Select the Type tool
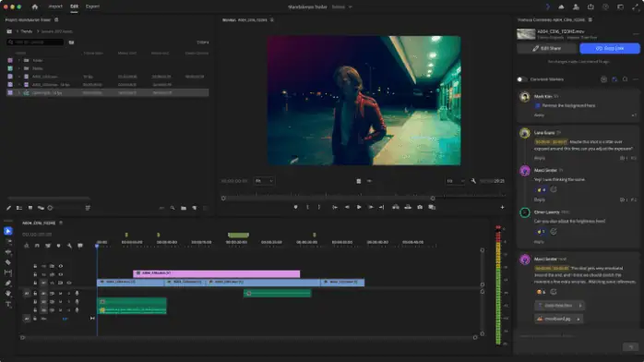This screenshot has width=644, height=362. click(x=7, y=304)
